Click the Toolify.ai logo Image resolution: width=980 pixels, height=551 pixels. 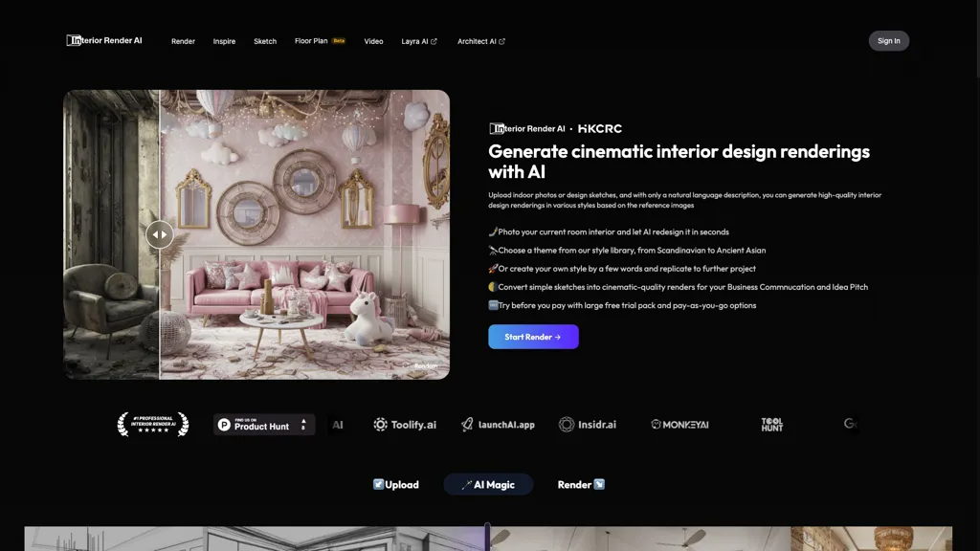coord(405,425)
